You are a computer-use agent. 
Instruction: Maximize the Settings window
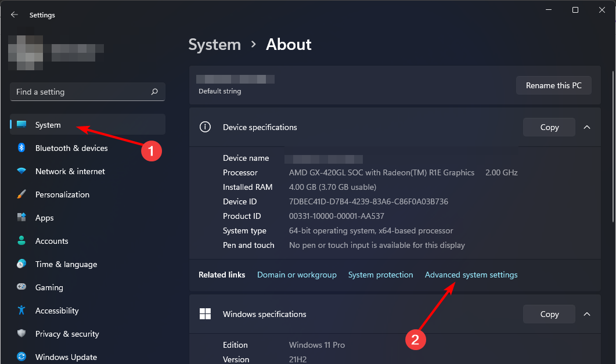(575, 10)
